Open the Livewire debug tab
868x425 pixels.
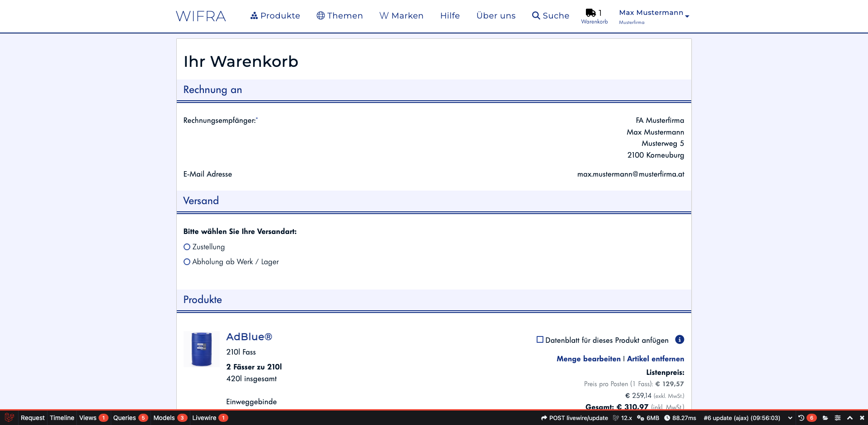pos(204,418)
